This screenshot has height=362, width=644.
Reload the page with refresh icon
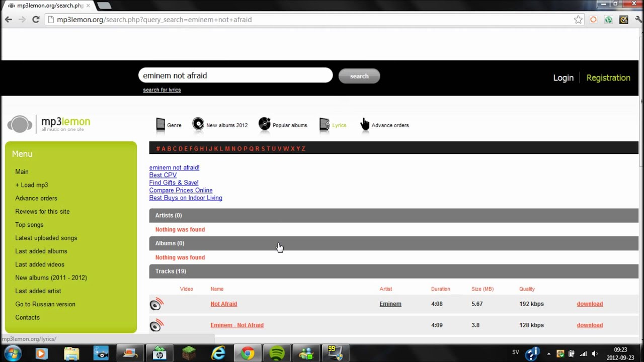(x=36, y=20)
